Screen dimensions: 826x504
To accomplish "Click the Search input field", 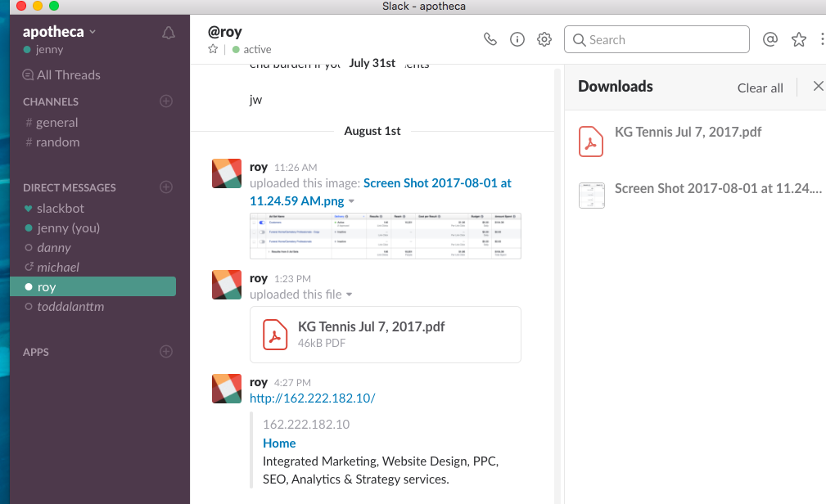I will point(657,39).
